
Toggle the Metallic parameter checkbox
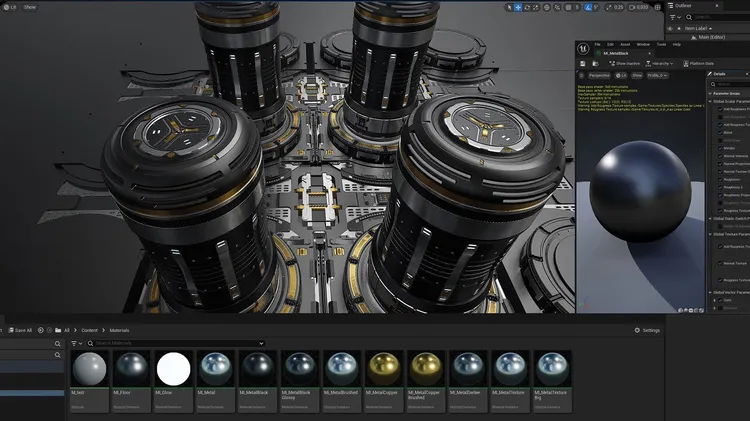[720, 148]
